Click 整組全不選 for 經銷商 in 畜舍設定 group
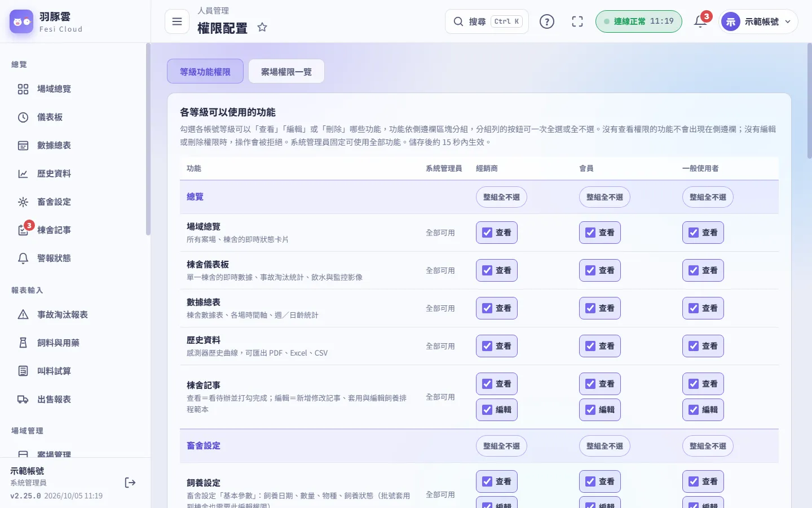This screenshot has height=508, width=812. [x=501, y=446]
